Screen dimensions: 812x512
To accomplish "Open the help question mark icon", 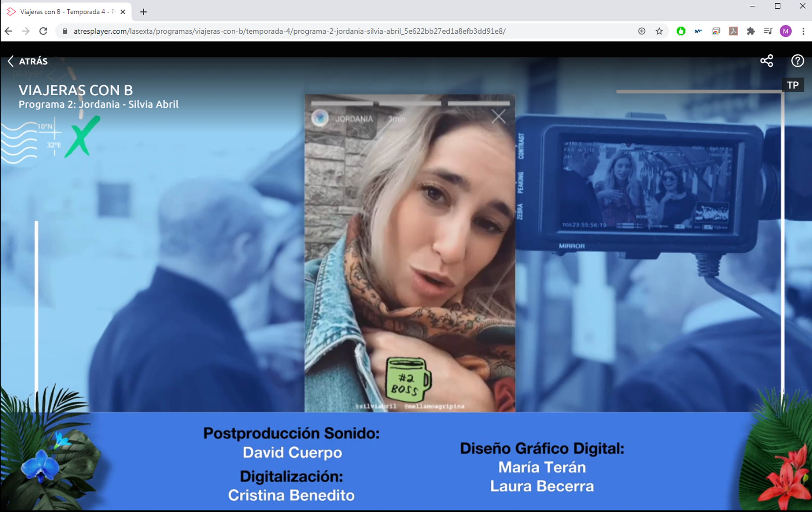I will (x=797, y=61).
